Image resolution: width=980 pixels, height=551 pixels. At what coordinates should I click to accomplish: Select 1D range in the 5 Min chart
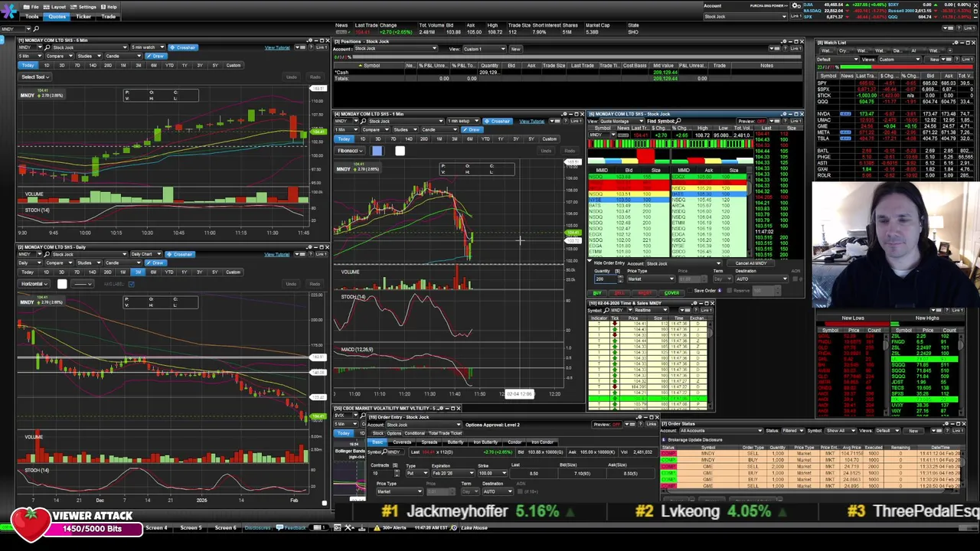tap(47, 65)
